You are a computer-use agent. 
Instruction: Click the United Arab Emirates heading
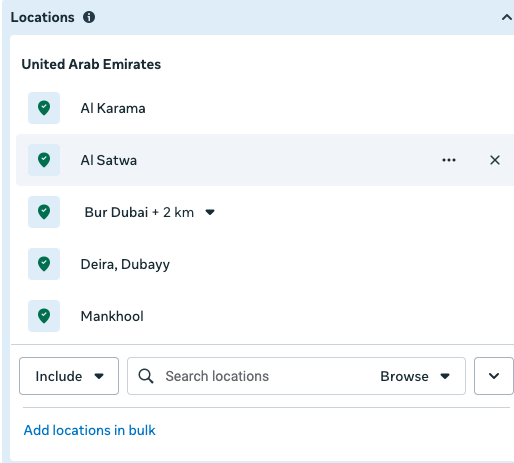pos(91,64)
